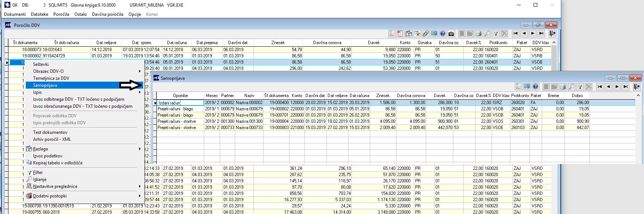The image size is (644, 214).
Task: Click the help question mark in Samoprijava toolbar
Action: click(x=535, y=87)
